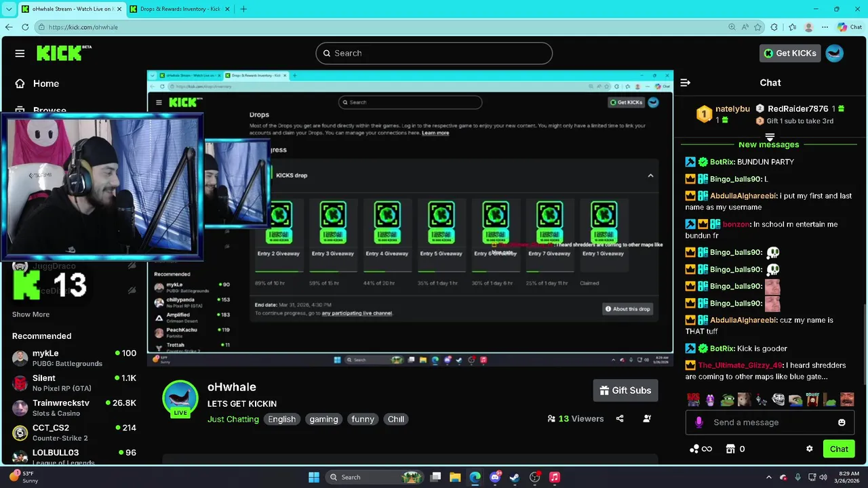Open the Kick hamburger sidebar menu
Viewport: 868px width, 488px height.
coord(20,54)
